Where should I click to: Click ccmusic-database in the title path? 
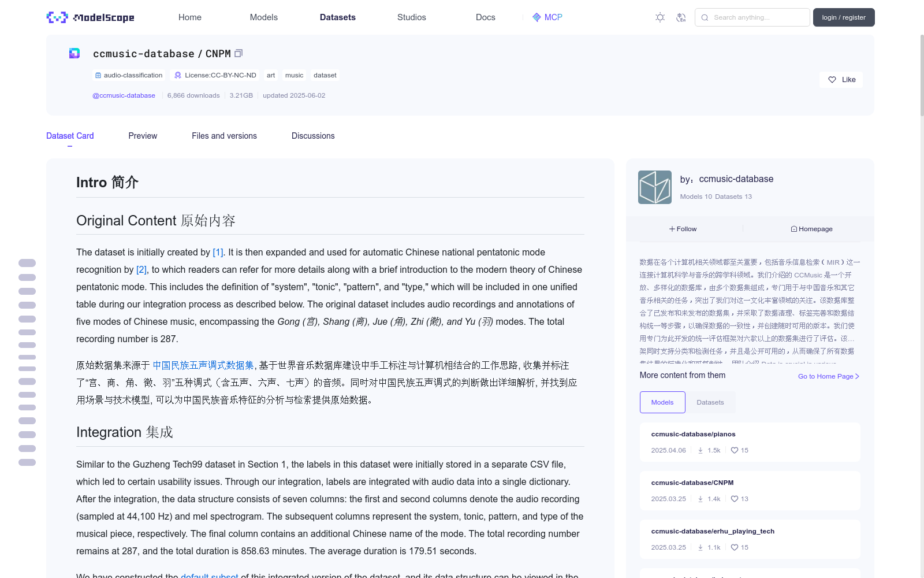144,53
